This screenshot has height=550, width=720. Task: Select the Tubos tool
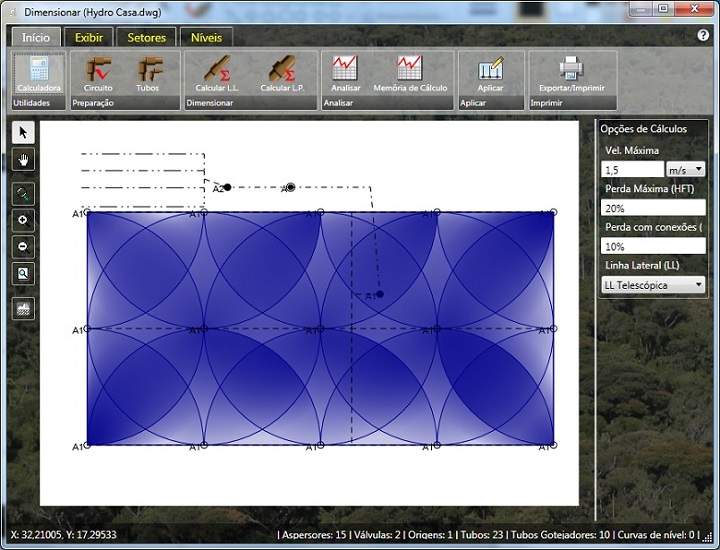(x=148, y=73)
